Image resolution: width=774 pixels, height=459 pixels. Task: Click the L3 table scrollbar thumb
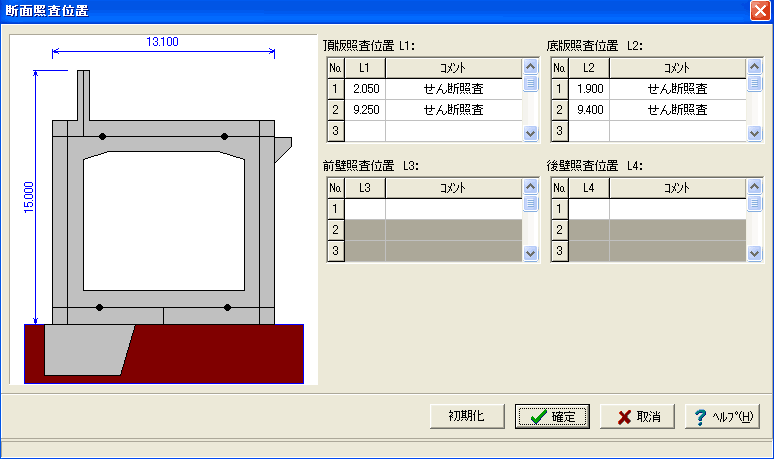531,203
